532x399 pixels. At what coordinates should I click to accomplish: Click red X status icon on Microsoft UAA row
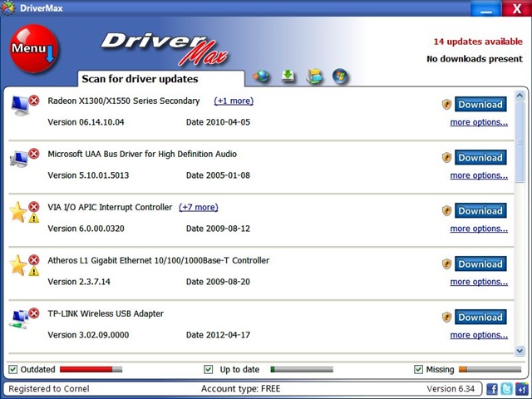click(x=34, y=154)
